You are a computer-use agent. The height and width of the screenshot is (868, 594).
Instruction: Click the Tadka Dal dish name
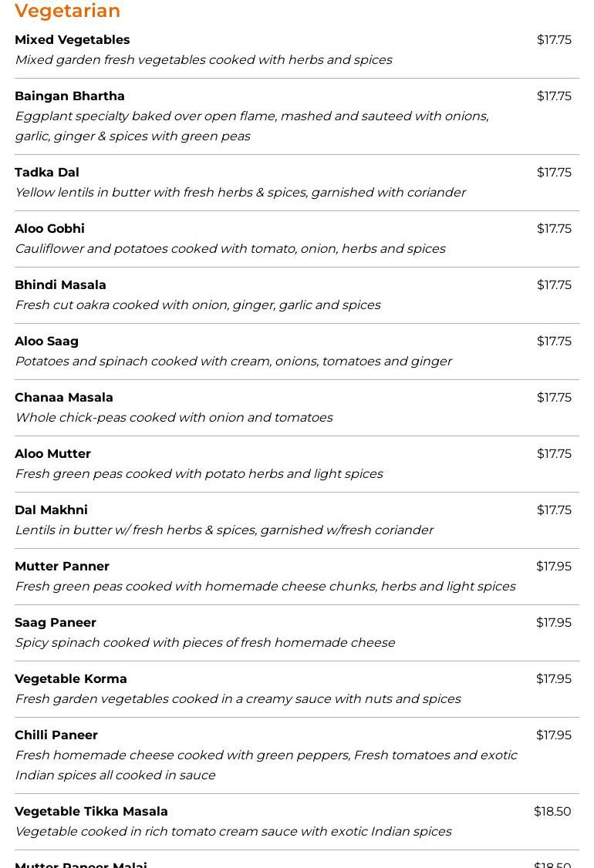coord(47,173)
